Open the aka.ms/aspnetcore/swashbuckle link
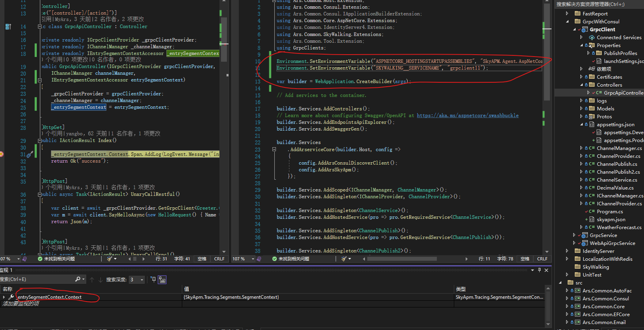 point(468,116)
